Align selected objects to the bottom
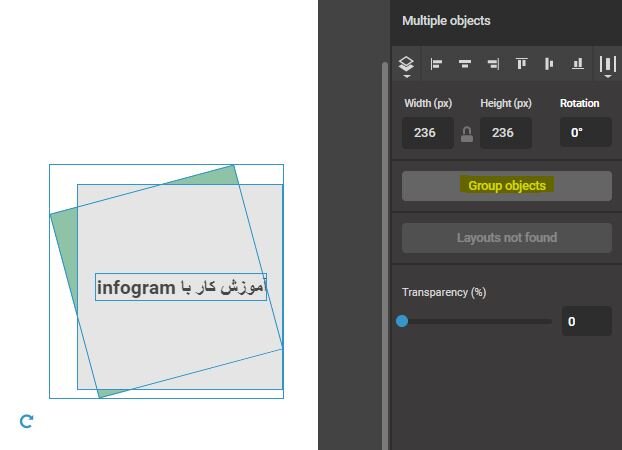Image resolution: width=622 pixels, height=450 pixels. (578, 63)
